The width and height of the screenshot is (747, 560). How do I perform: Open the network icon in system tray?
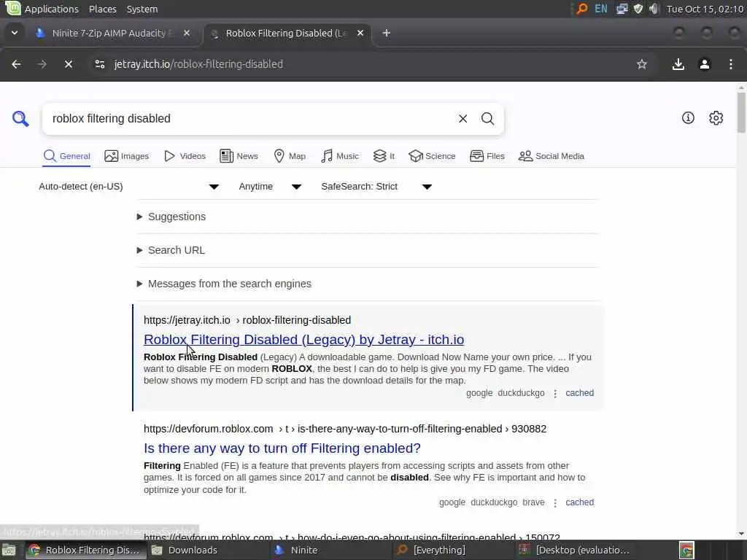click(622, 9)
